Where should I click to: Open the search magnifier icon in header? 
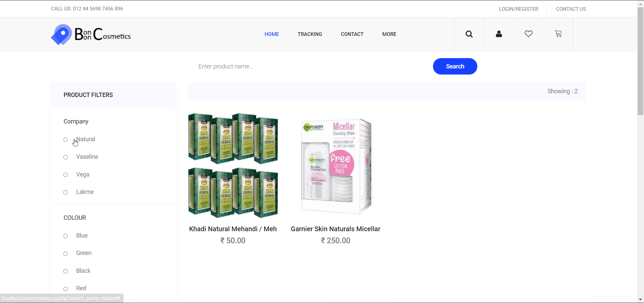[469, 34]
